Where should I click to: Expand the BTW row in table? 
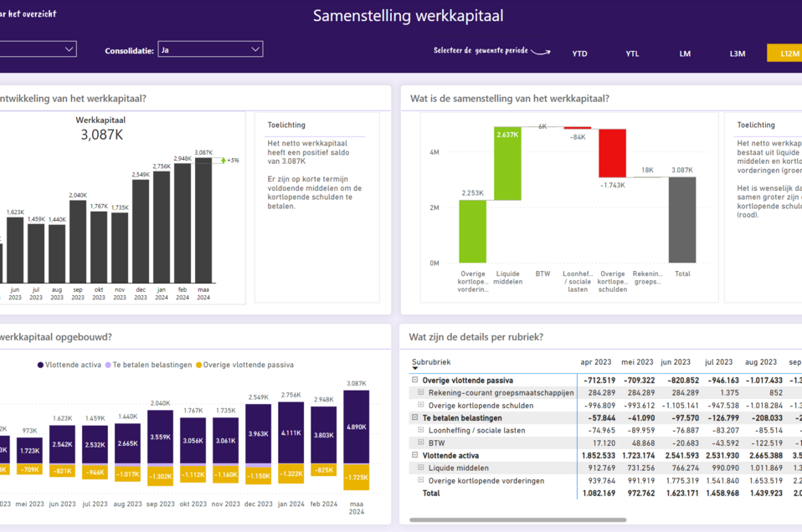421,442
